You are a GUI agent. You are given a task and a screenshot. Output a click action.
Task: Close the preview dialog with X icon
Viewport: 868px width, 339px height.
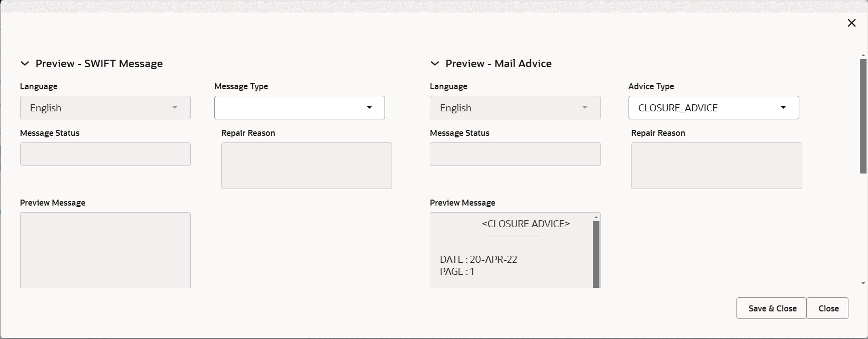[851, 23]
